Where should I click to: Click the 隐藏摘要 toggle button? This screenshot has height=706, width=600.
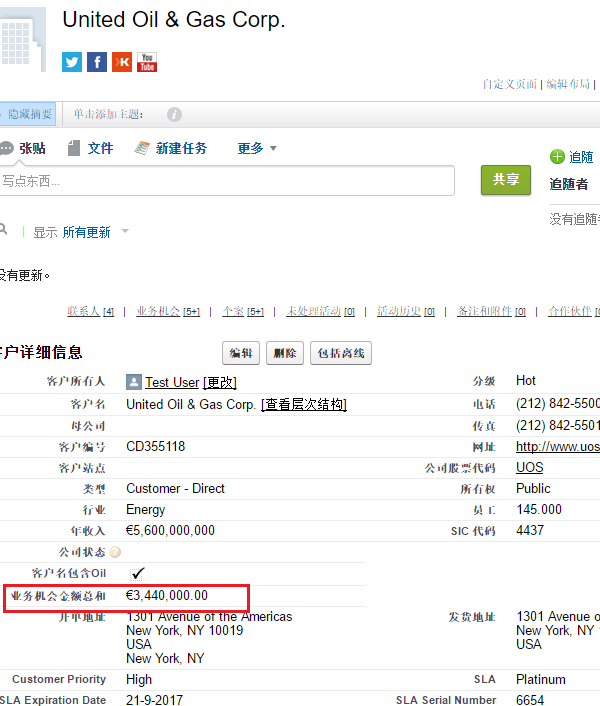tap(27, 114)
